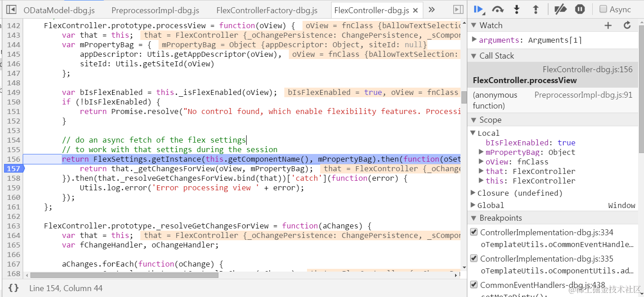Viewport: 644px width, 297px height.
Task: Collapse the Breakpoints section
Action: click(x=474, y=218)
